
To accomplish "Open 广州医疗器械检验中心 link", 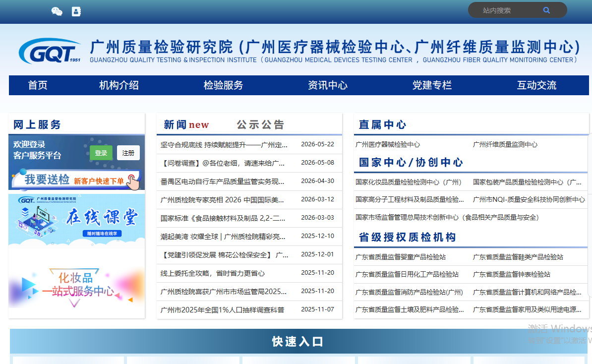I will pyautogui.click(x=388, y=145).
